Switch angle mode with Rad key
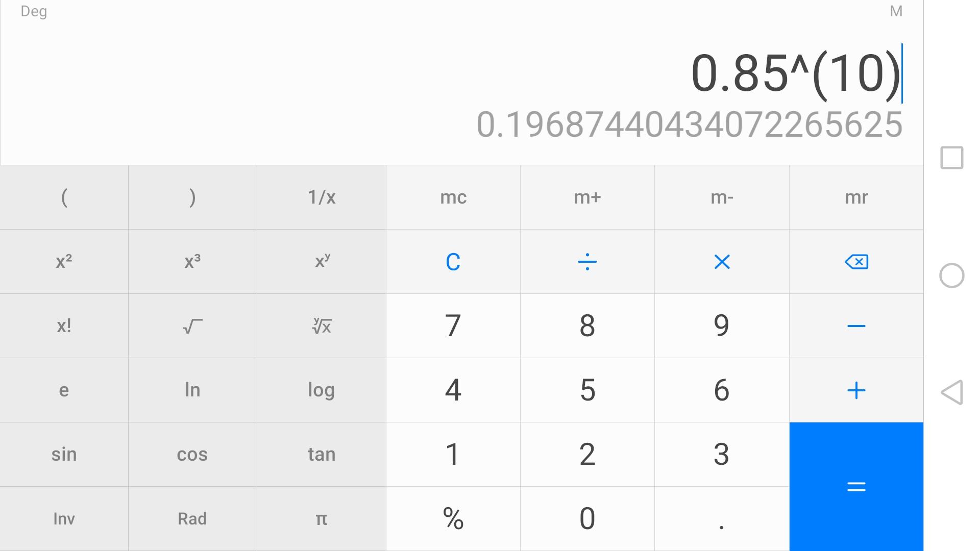The height and width of the screenshot is (551, 980). click(x=192, y=519)
